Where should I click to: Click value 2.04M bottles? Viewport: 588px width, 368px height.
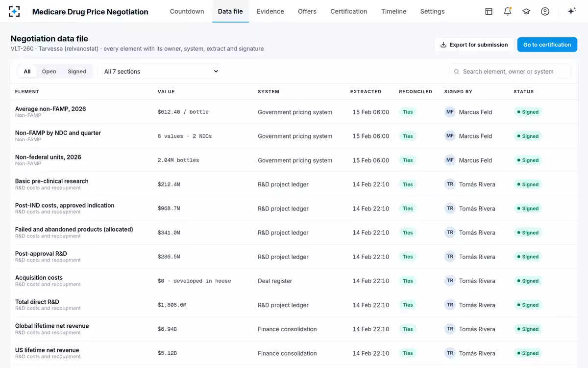click(x=178, y=160)
